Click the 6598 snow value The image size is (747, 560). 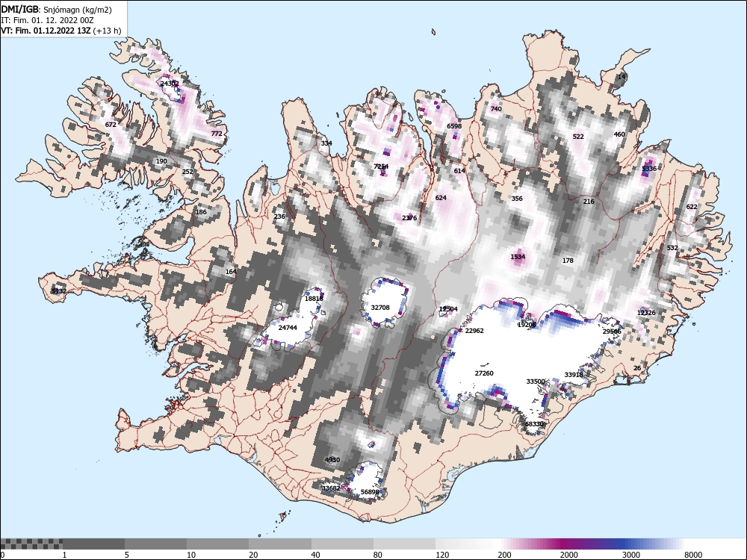pos(454,125)
